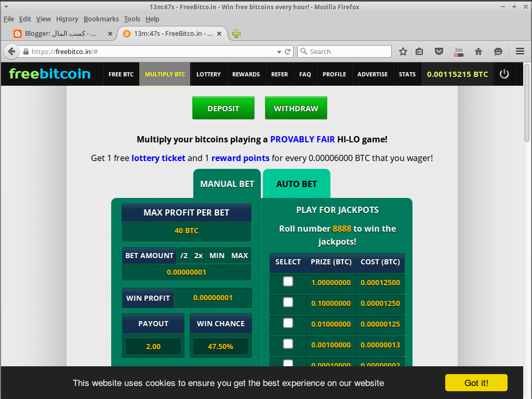Click the 0.00115215 BTC balance
This screenshot has height=399, width=532.
[457, 74]
